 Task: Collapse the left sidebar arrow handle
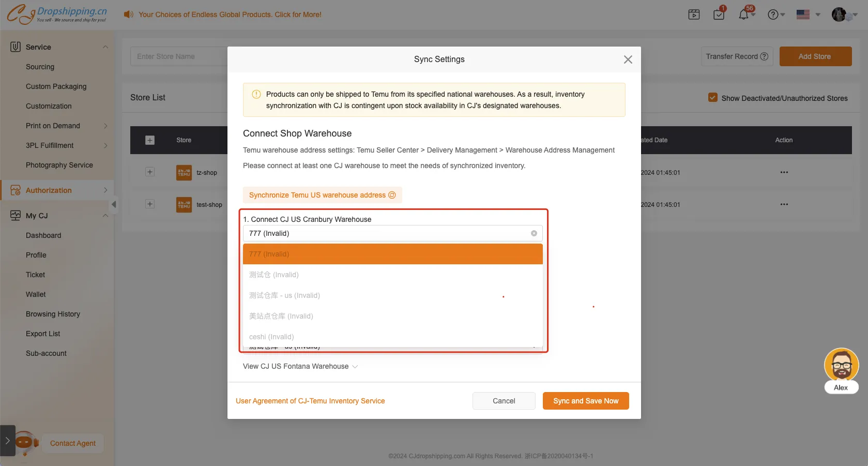114,204
